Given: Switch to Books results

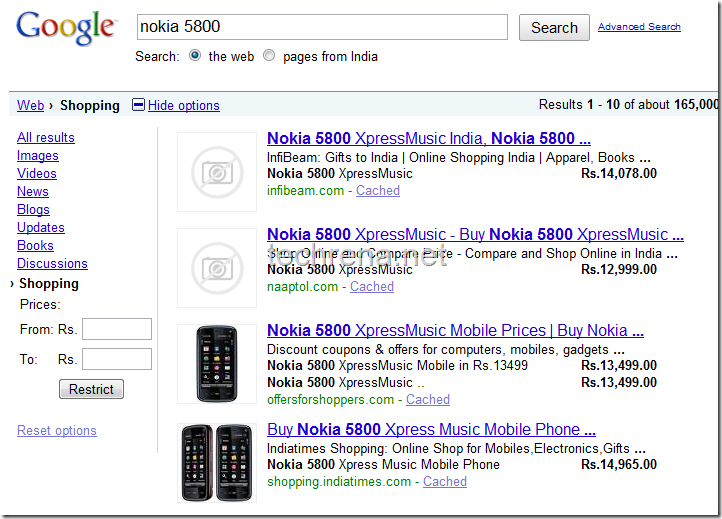Looking at the screenshot, I should tap(35, 245).
